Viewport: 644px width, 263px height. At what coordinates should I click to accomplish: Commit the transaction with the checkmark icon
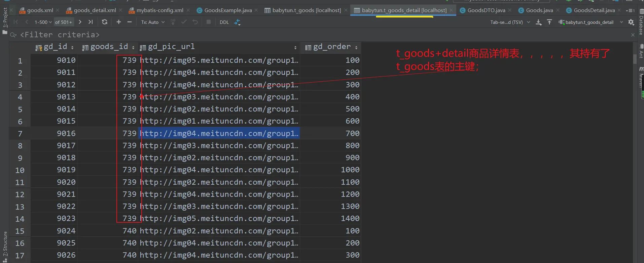click(x=184, y=22)
